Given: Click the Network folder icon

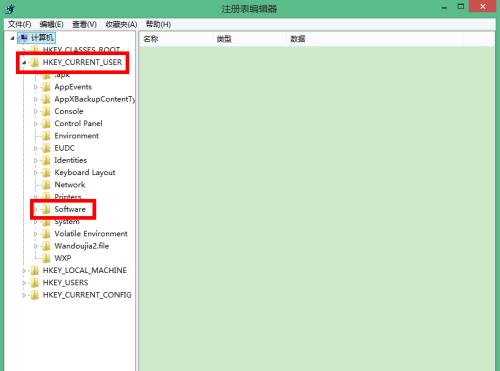Looking at the screenshot, I should point(46,185).
